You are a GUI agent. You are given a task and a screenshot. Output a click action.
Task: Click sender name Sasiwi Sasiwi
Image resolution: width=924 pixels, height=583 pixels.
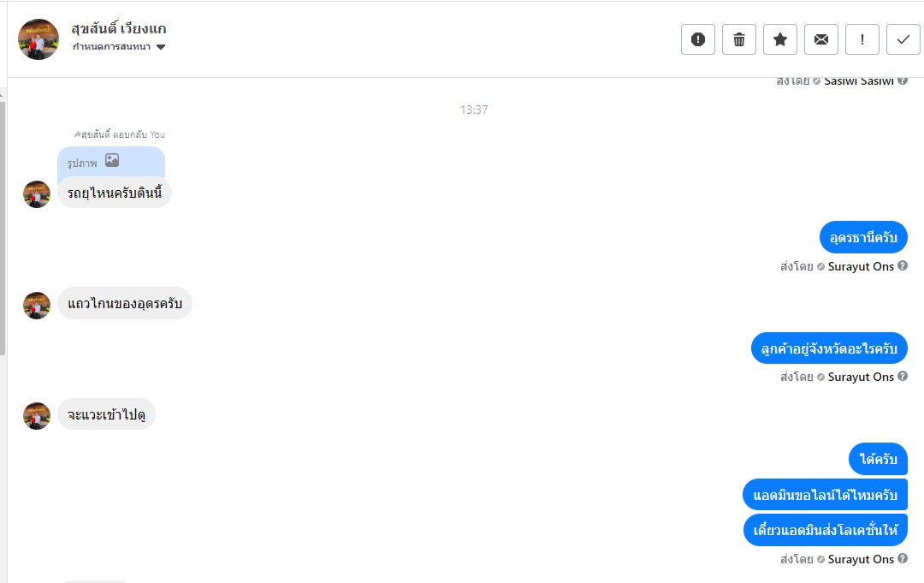[858, 81]
